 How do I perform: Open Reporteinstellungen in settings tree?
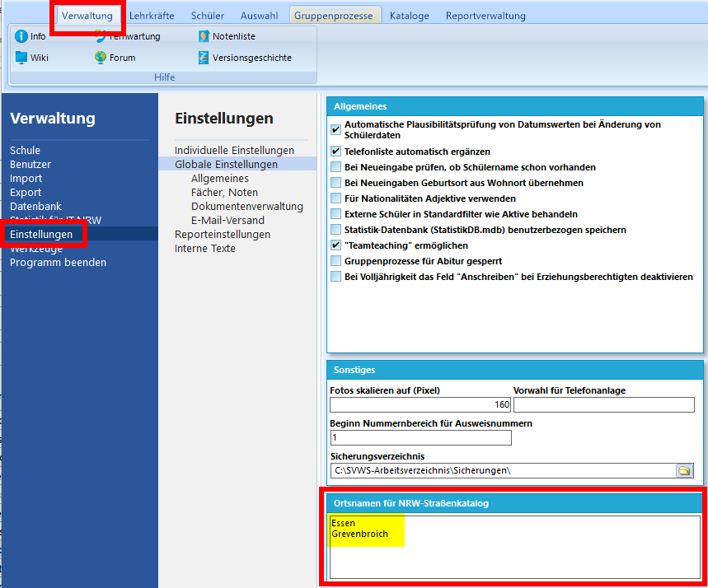222,235
